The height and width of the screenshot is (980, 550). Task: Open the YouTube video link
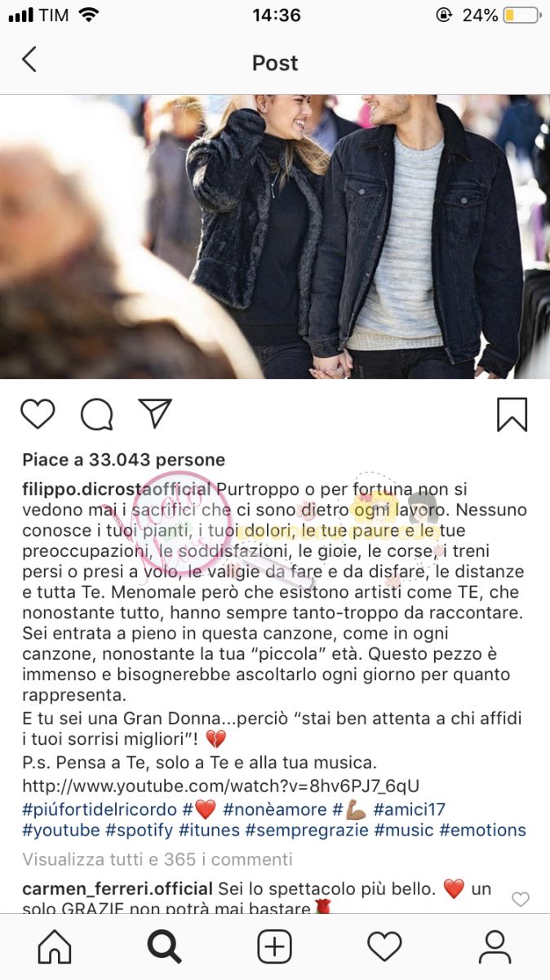click(221, 786)
